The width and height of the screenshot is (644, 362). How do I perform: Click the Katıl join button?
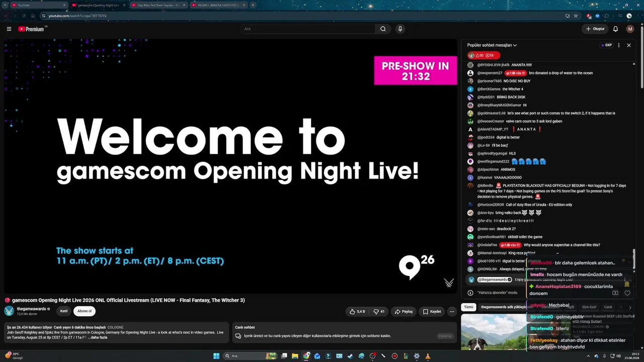coord(64,311)
